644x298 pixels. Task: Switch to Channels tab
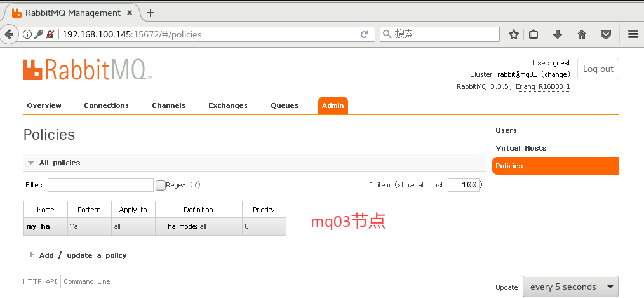[169, 105]
